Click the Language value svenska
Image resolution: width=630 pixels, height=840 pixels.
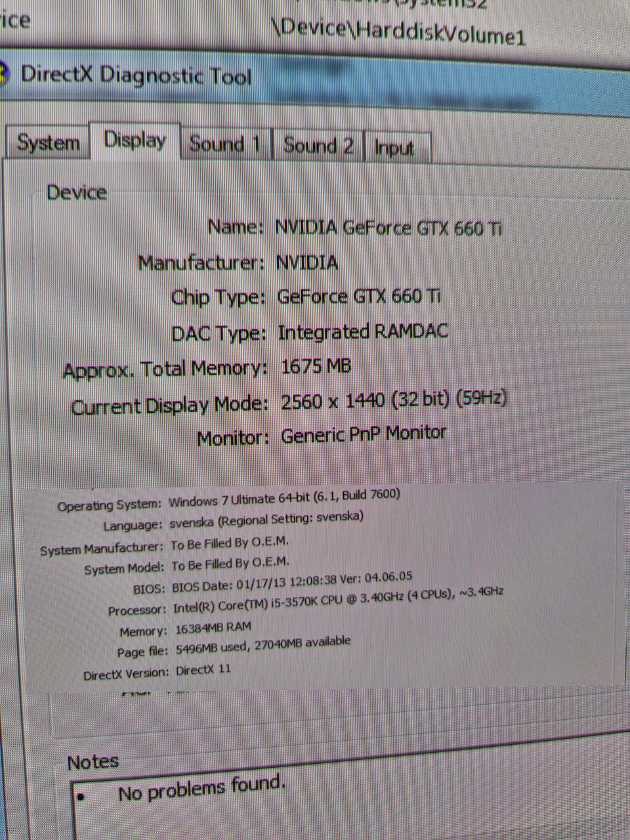[266, 520]
